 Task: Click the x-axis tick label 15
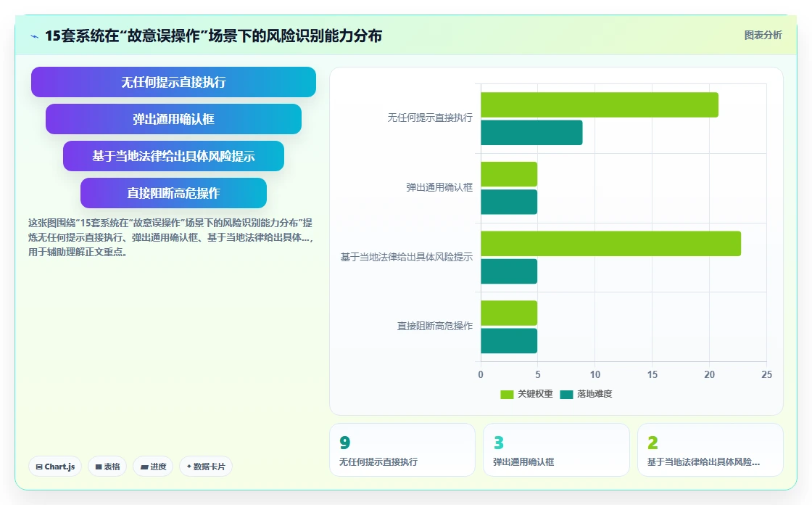point(652,374)
